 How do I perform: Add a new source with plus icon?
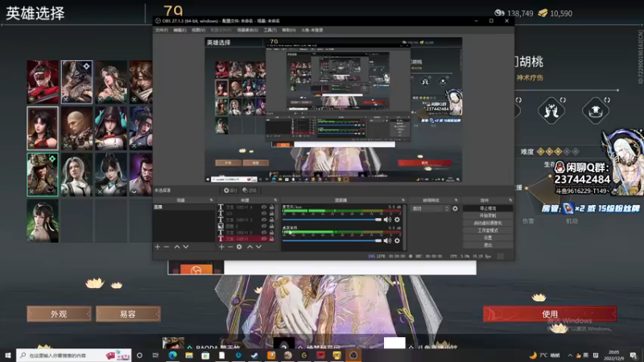tap(221, 247)
